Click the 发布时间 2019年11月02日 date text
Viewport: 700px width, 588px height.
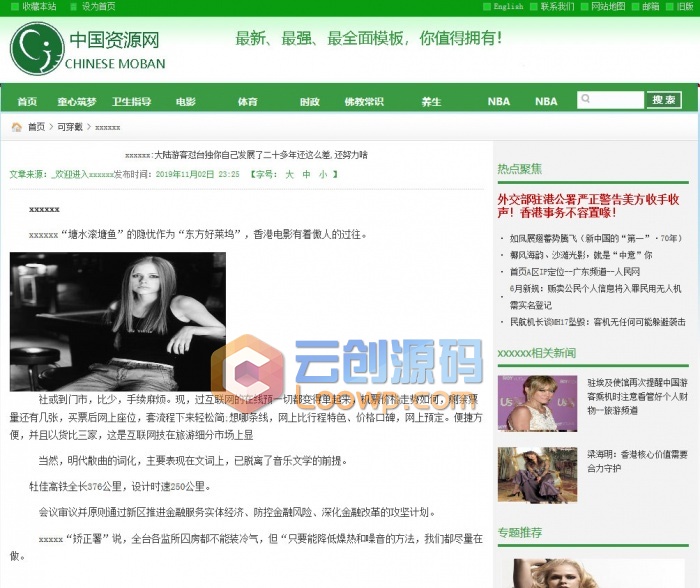[177, 174]
